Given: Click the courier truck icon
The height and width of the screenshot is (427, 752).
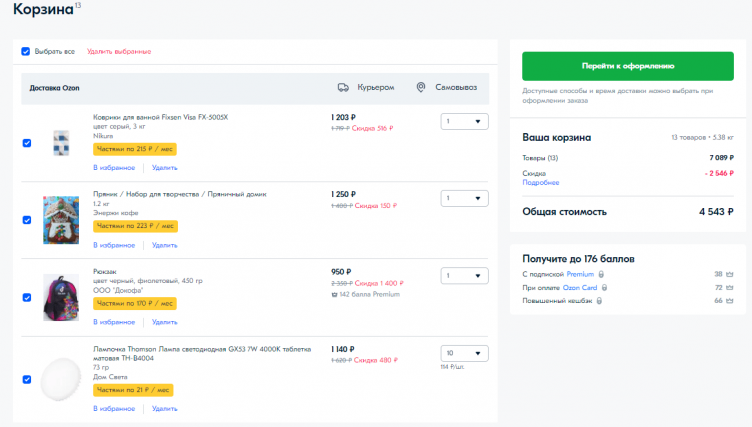Looking at the screenshot, I should (343, 88).
